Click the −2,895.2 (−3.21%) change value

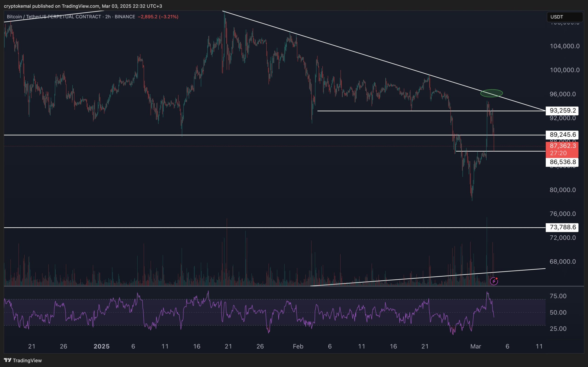click(x=158, y=17)
